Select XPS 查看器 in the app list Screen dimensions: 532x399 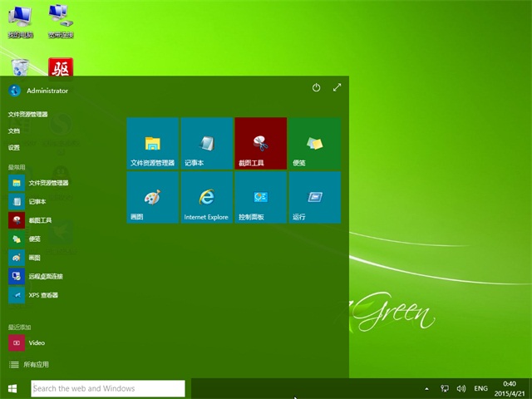point(42,295)
